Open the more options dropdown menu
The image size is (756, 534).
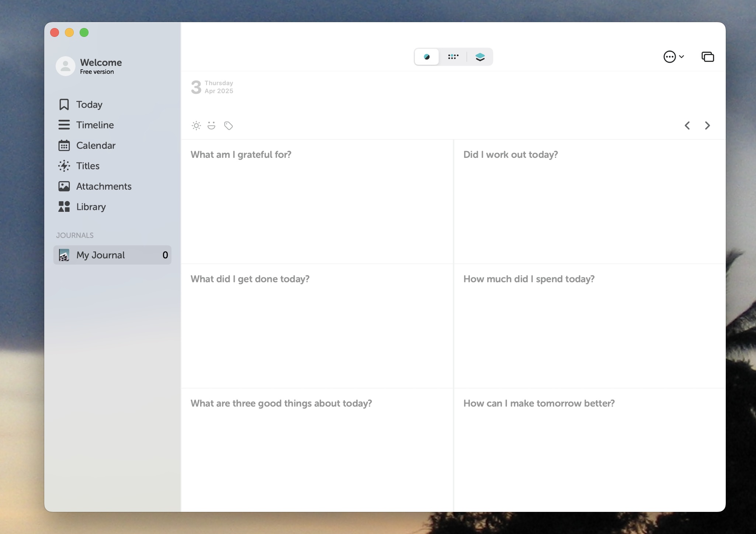click(673, 57)
